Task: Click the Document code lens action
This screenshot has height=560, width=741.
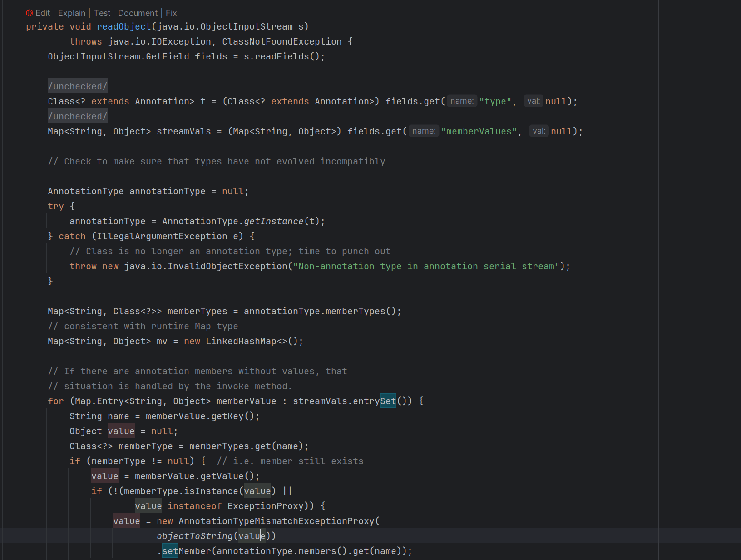Action: click(138, 13)
